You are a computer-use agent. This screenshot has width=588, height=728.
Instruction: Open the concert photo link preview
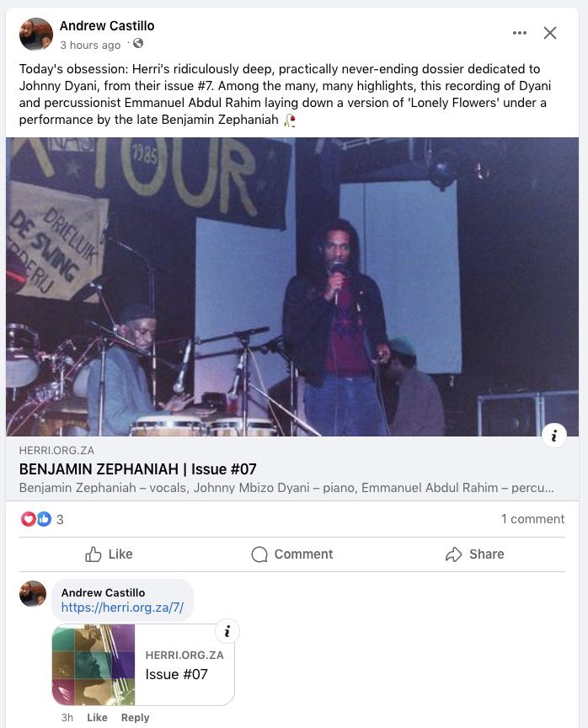coord(292,286)
